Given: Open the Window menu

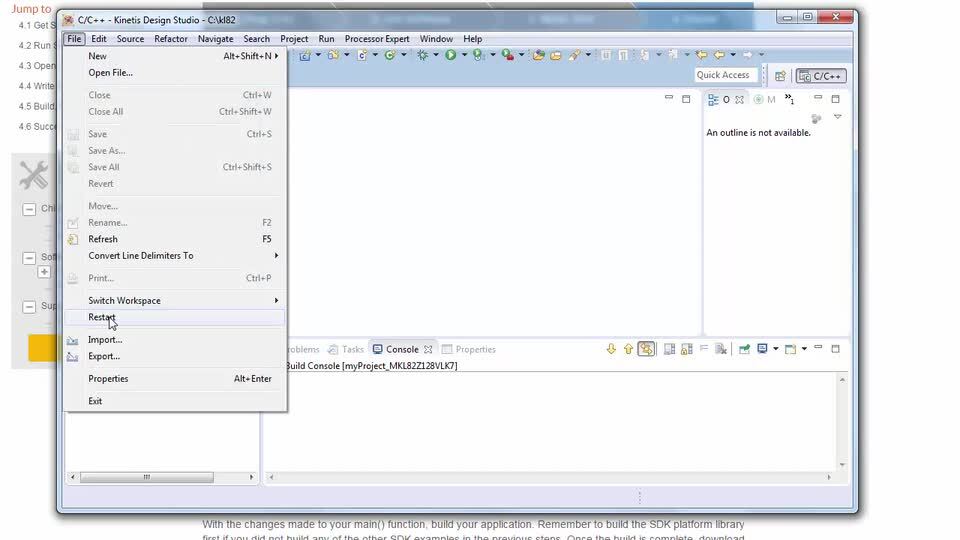Looking at the screenshot, I should [436, 39].
